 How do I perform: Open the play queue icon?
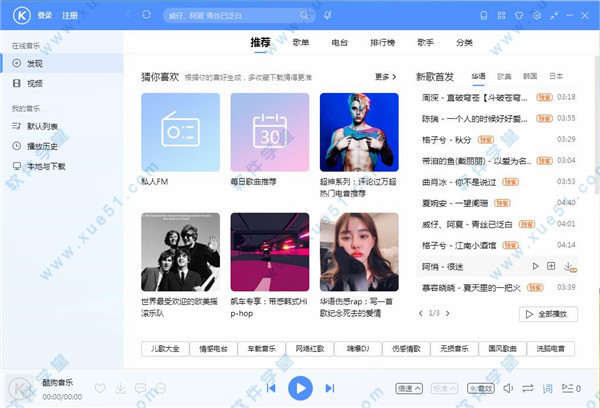(571, 388)
